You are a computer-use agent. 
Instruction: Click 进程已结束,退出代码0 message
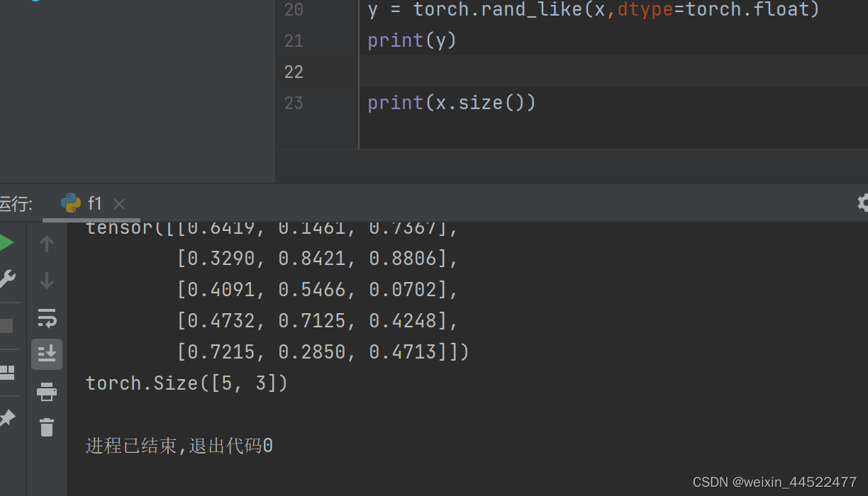coord(179,446)
